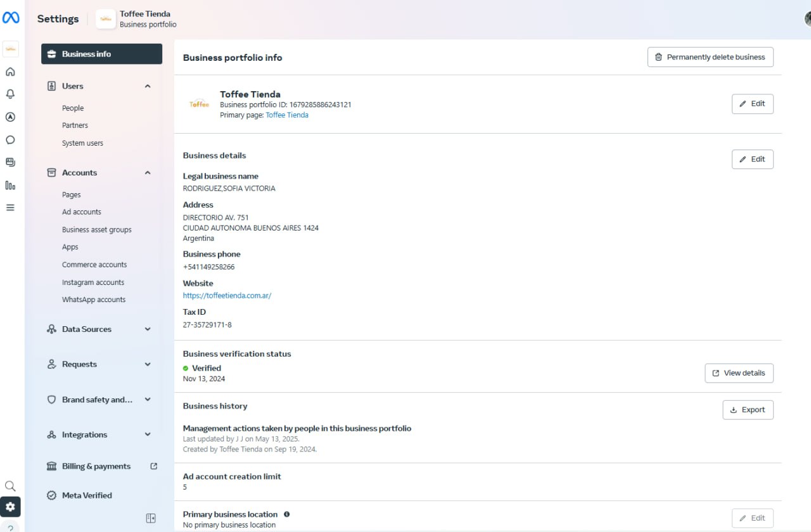
Task: Click the Toffee logo in portfolio info
Action: [x=199, y=104]
